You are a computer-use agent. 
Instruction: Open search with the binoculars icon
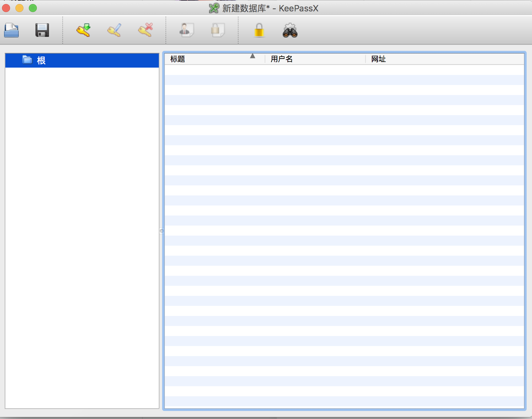point(290,30)
